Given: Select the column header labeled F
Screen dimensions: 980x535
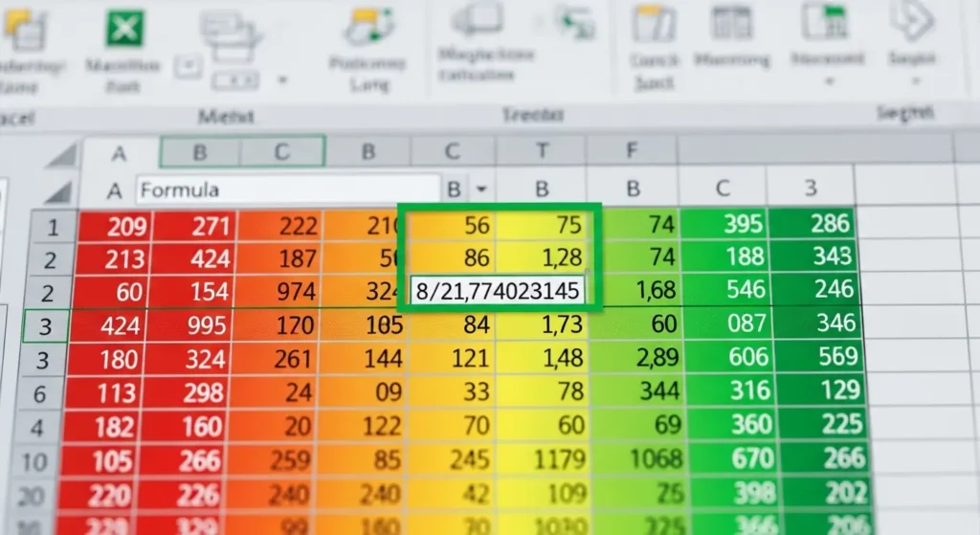Looking at the screenshot, I should point(631,151).
